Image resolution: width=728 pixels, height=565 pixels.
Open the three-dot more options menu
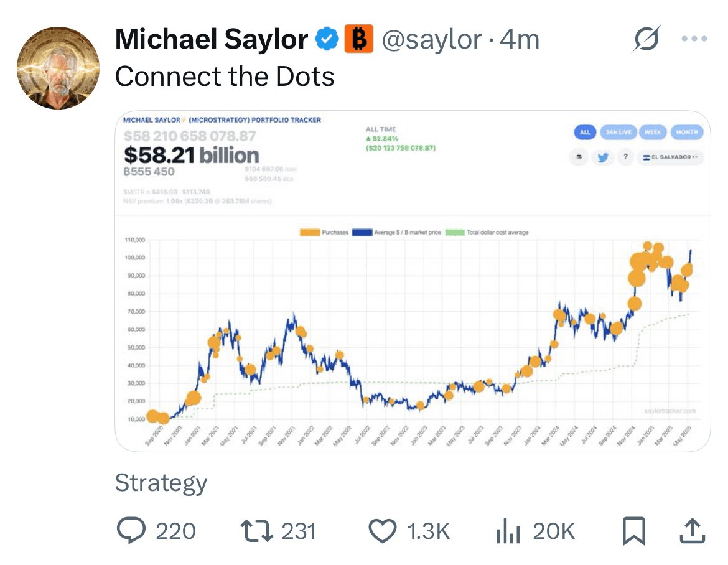pos(694,39)
